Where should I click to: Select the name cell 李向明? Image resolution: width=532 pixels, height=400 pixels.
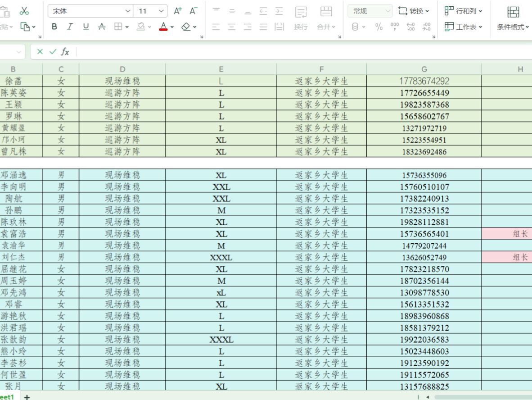coord(21,187)
